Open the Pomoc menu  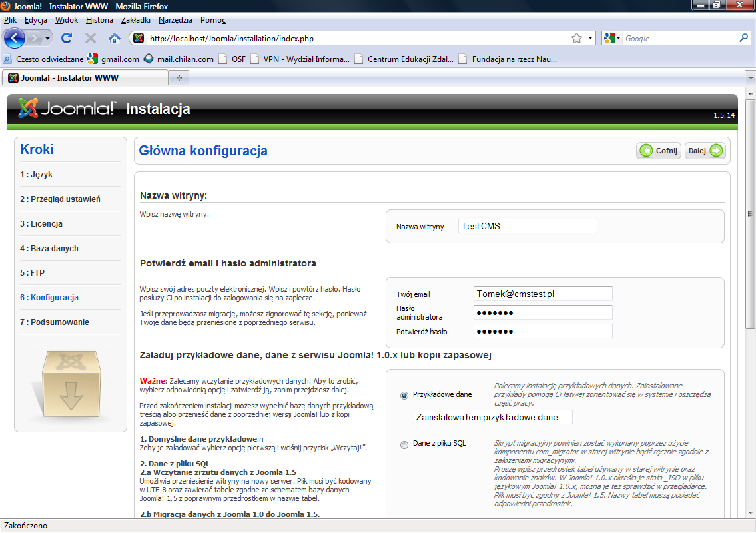[x=213, y=20]
